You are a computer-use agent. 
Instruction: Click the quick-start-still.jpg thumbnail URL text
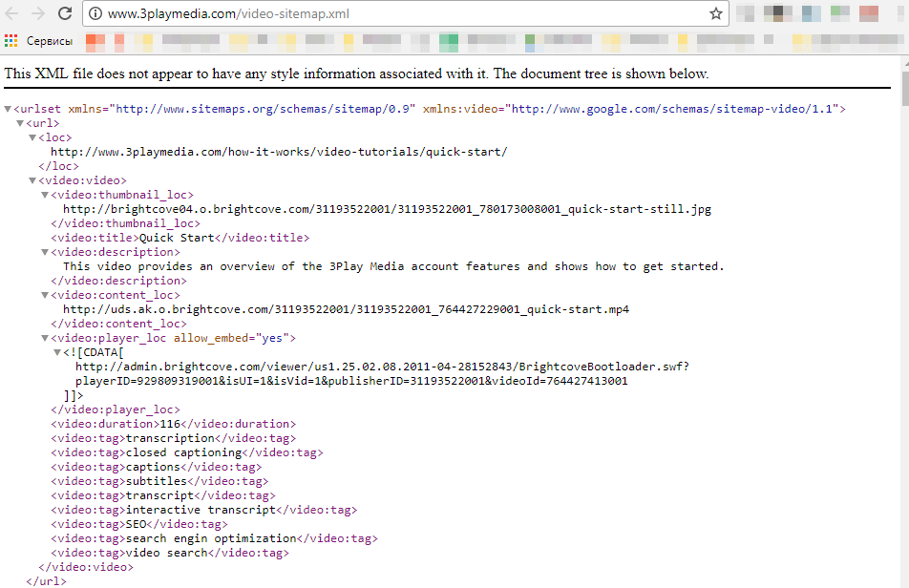(x=388, y=209)
